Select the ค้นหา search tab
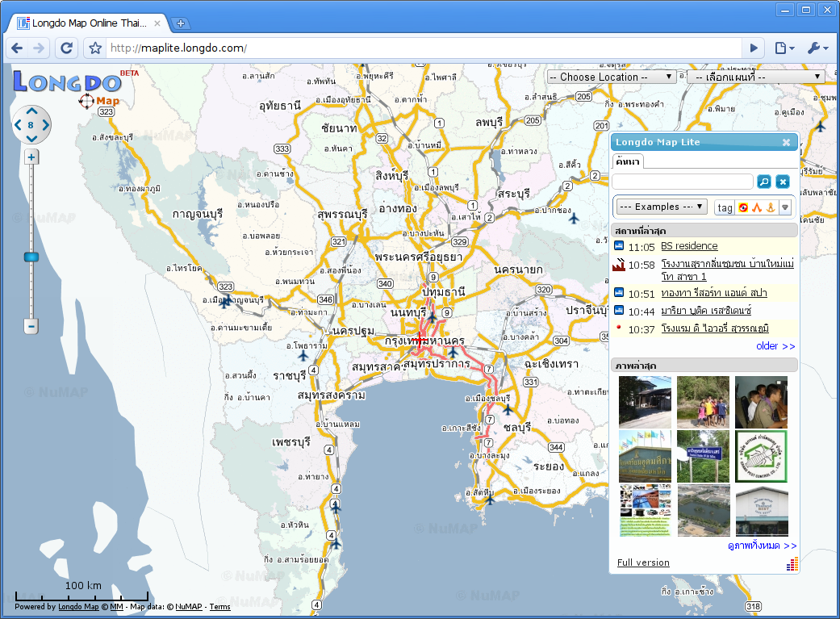 [x=627, y=161]
